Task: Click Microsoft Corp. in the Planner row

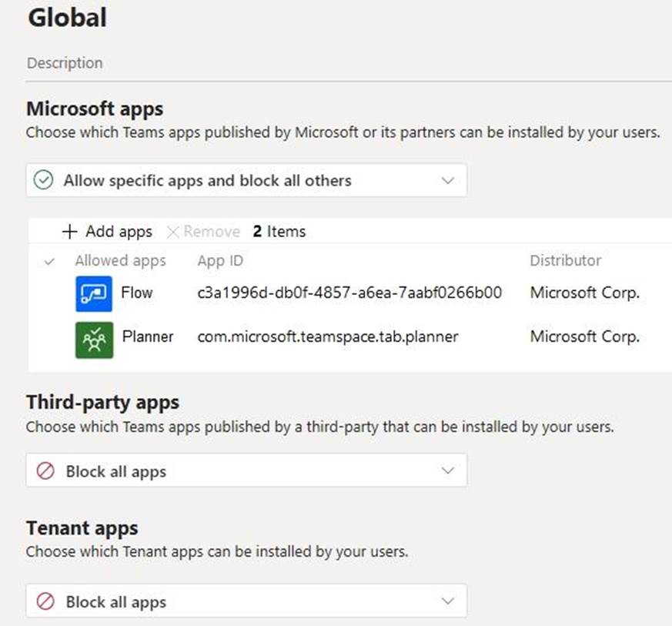Action: 584,336
